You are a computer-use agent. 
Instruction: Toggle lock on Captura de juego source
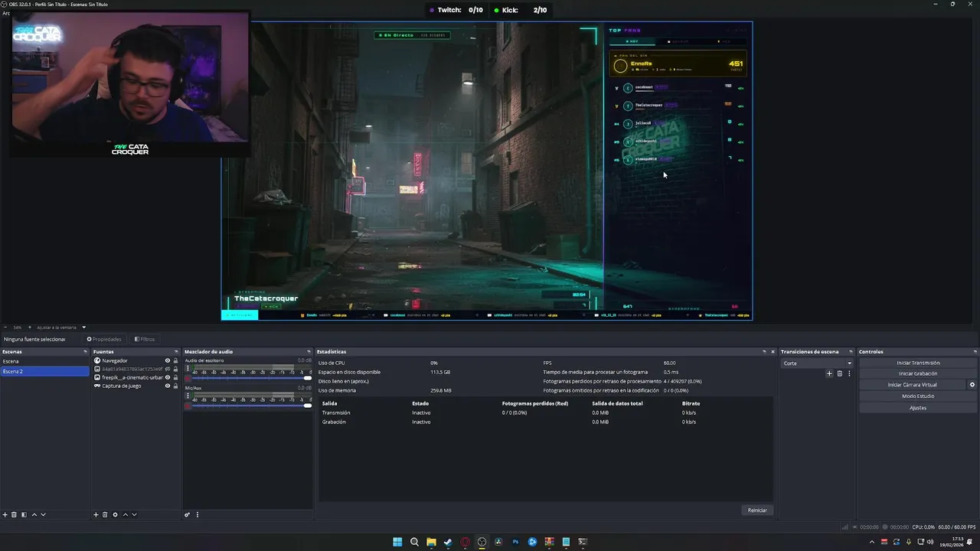coord(175,386)
